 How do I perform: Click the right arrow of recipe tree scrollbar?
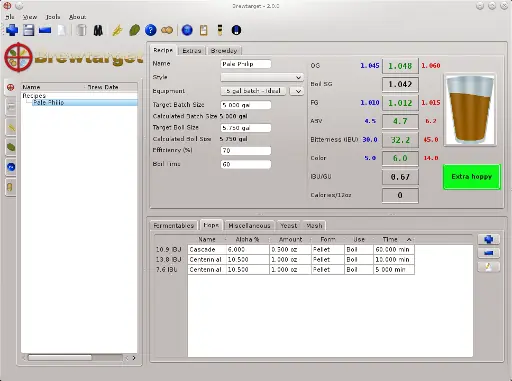[x=134, y=358]
